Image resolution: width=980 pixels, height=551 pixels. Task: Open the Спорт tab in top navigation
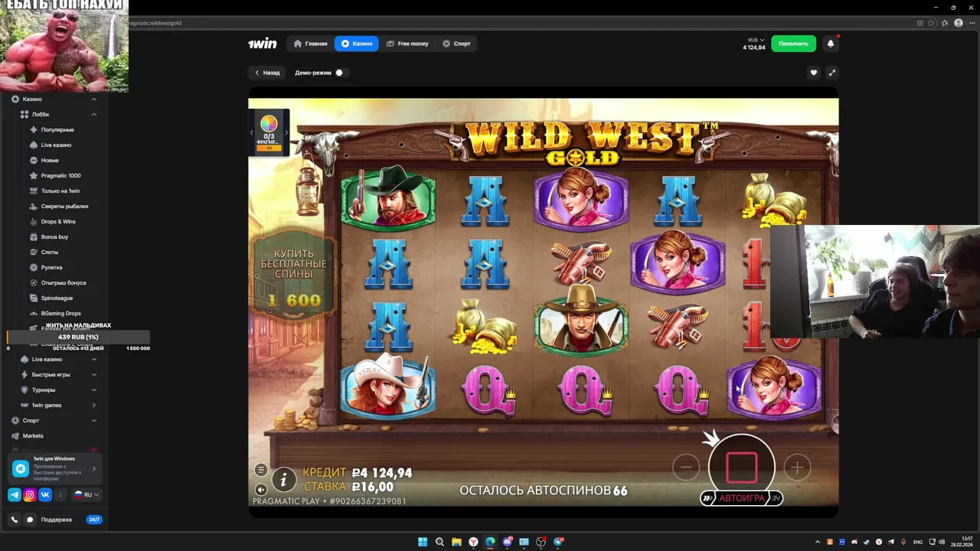(x=456, y=44)
